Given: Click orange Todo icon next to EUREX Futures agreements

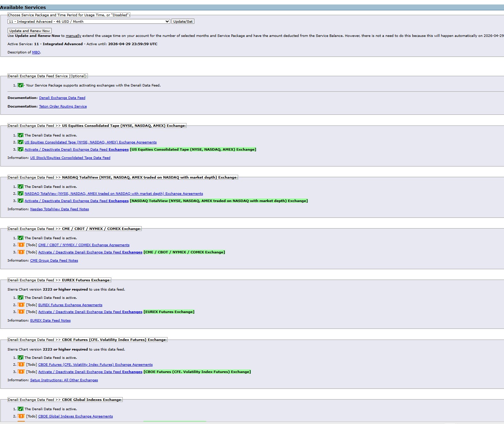Looking at the screenshot, I should pyautogui.click(x=21, y=305).
